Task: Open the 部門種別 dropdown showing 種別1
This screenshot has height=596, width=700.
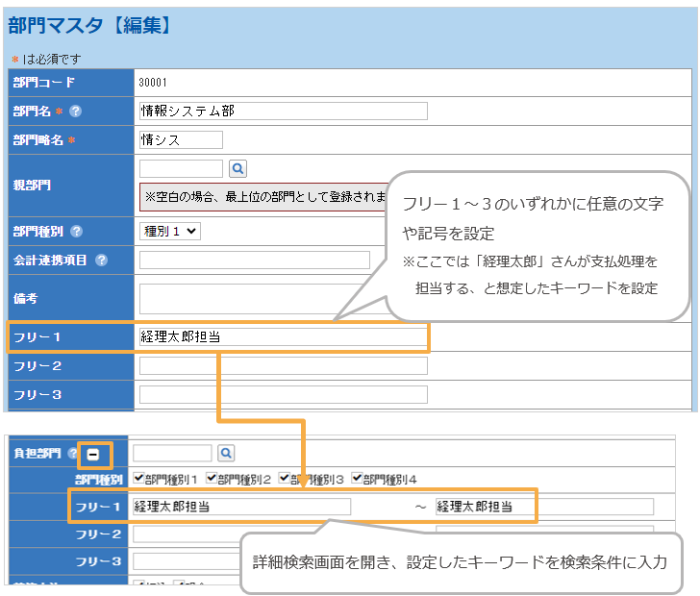Action: (x=170, y=231)
